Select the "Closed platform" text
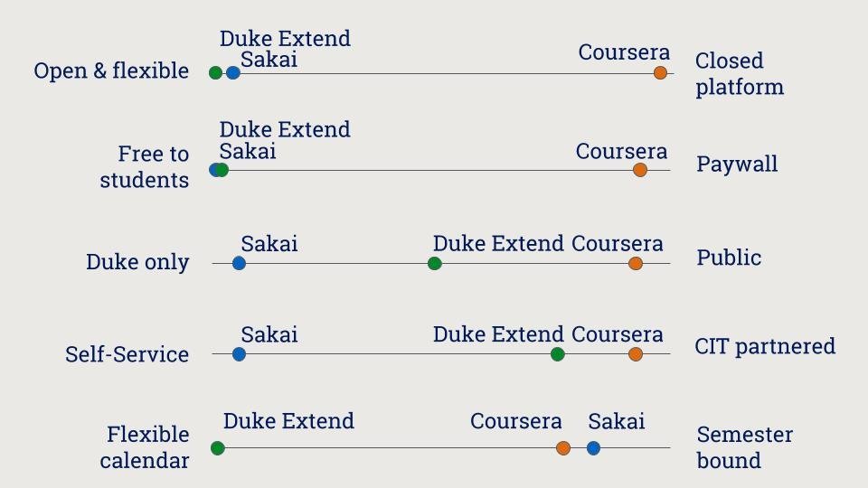868x488 pixels. [x=739, y=74]
